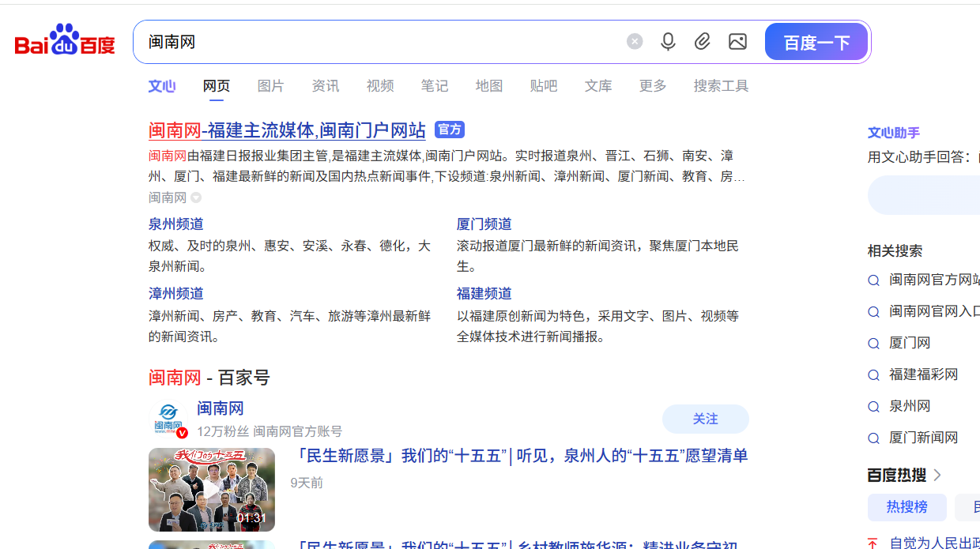
Task: Click the verification badge next to 闽南网
Action: 181,433
